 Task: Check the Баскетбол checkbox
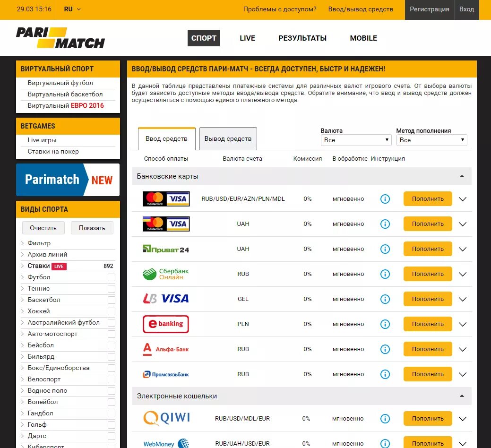tap(112, 300)
